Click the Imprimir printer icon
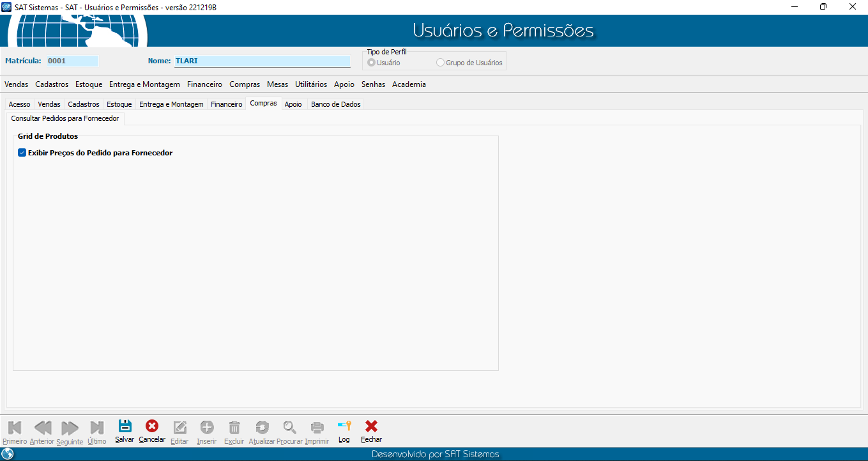 (317, 427)
